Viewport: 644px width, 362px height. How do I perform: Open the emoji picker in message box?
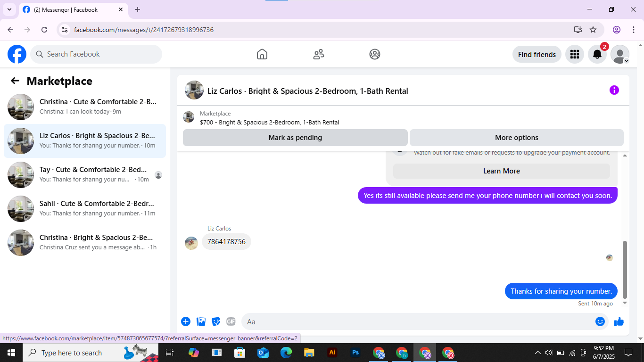600,321
